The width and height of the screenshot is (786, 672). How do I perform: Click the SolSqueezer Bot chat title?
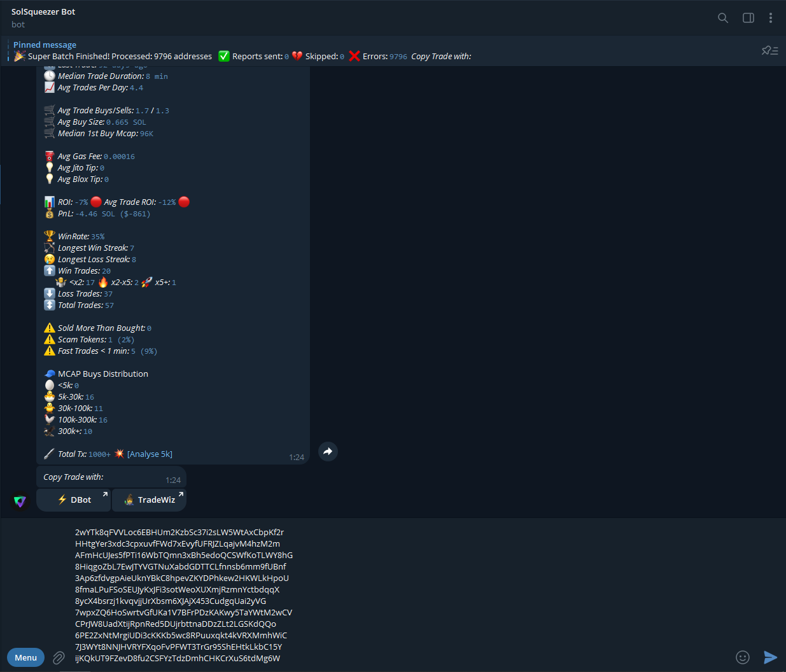[43, 11]
